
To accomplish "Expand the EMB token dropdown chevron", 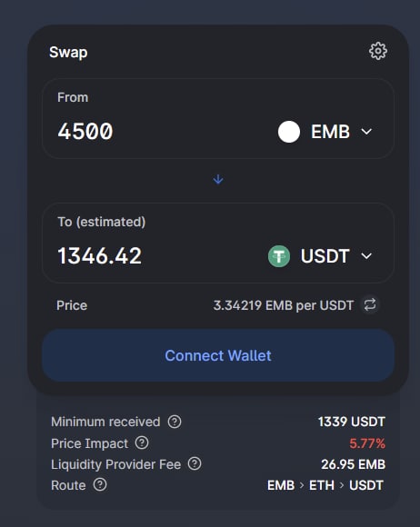I will (366, 132).
